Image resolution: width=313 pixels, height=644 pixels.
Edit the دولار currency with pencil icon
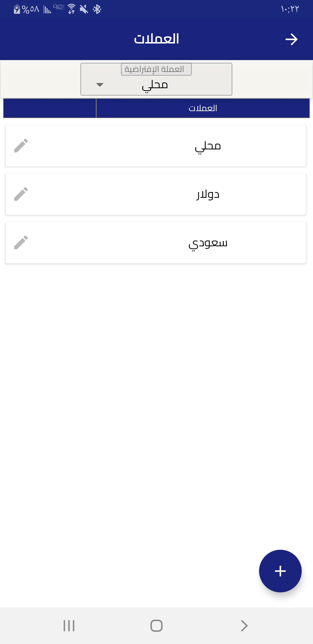21,194
